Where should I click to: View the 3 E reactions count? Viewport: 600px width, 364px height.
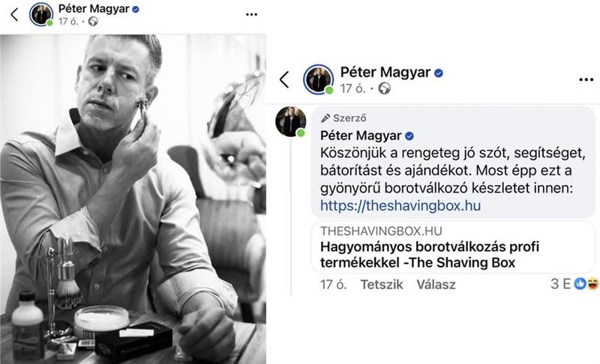(x=560, y=284)
